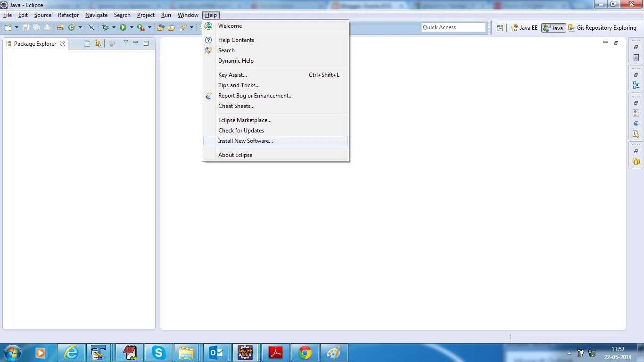Click the Debug bug icon
Viewport: 644px width, 362px height.
(x=105, y=27)
